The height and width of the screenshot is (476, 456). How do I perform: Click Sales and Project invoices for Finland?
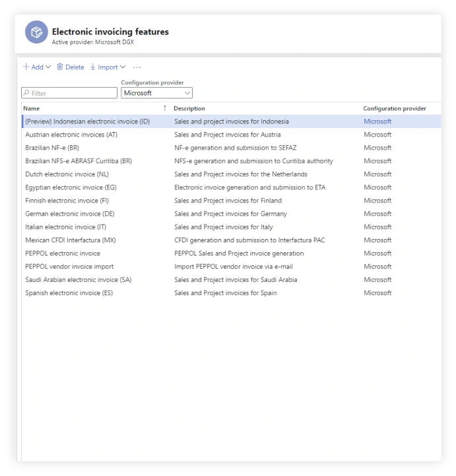point(228,201)
